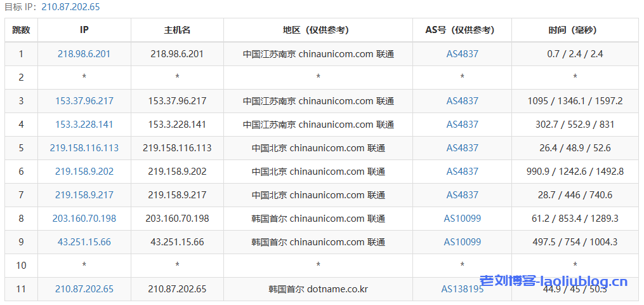Open the 203.160.70.198 IP link

coord(84,219)
